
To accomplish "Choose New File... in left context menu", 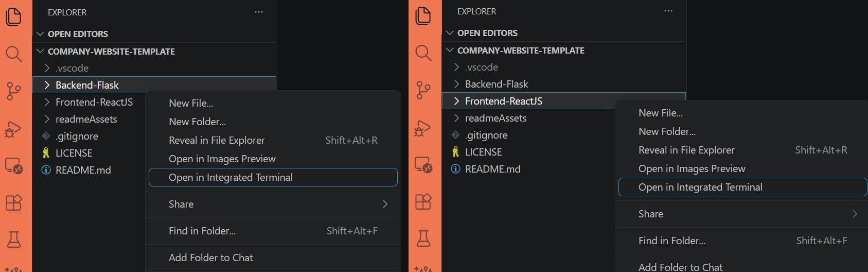I will tap(273, 103).
